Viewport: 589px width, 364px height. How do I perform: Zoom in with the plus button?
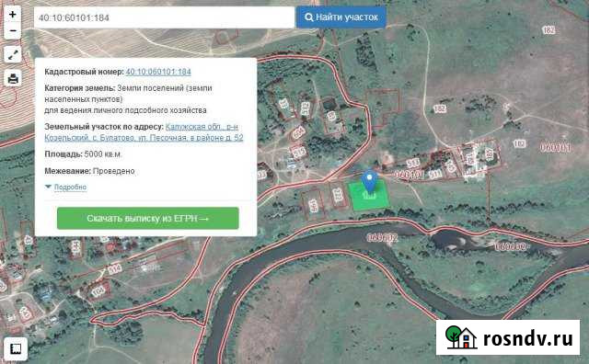(x=13, y=15)
